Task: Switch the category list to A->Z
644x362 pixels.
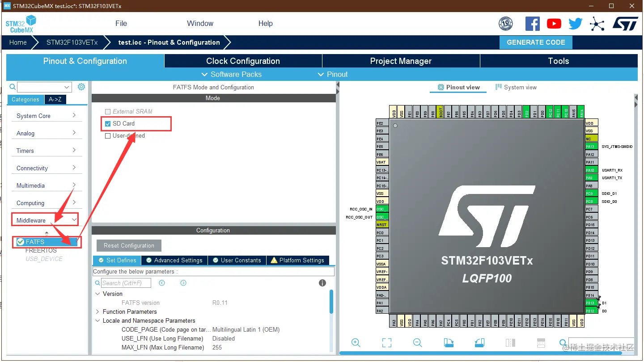Action: [55, 100]
